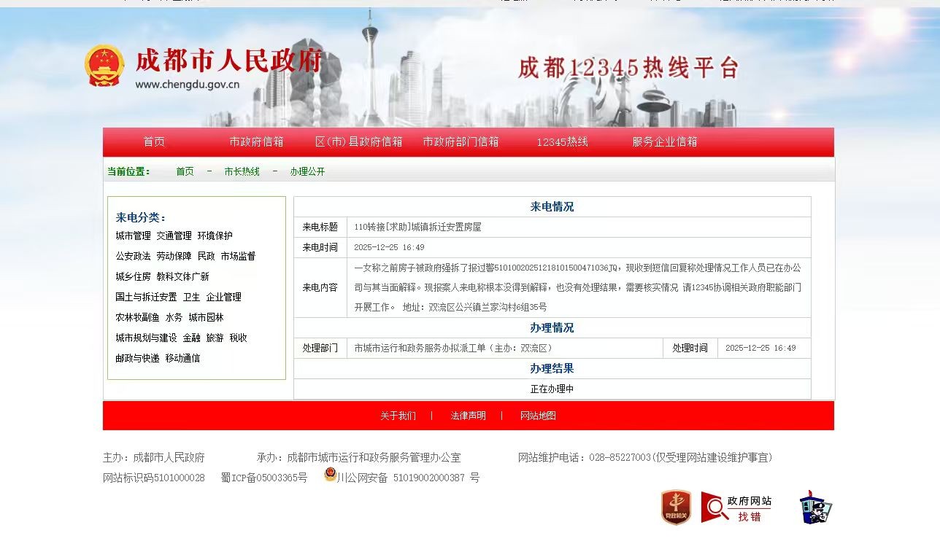
Task: Select the 城市管理 call category
Action: [x=133, y=236]
